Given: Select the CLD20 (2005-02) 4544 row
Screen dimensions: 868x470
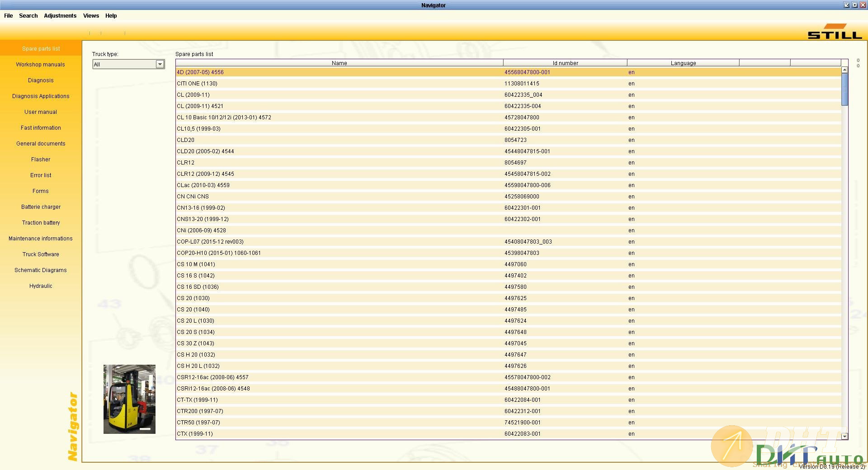Looking at the screenshot, I should (x=508, y=151).
